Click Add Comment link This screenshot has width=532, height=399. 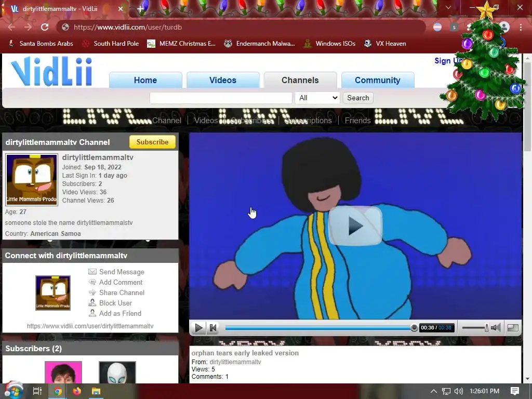click(x=115, y=282)
